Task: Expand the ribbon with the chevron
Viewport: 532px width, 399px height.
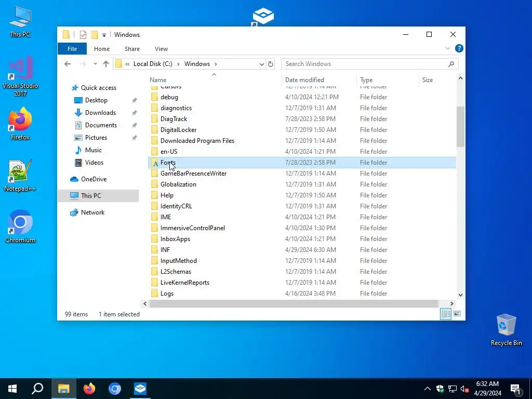Action: click(x=447, y=48)
